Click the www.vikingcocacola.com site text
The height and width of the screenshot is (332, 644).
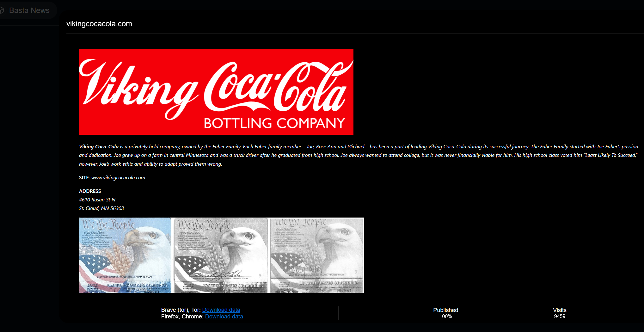click(118, 177)
